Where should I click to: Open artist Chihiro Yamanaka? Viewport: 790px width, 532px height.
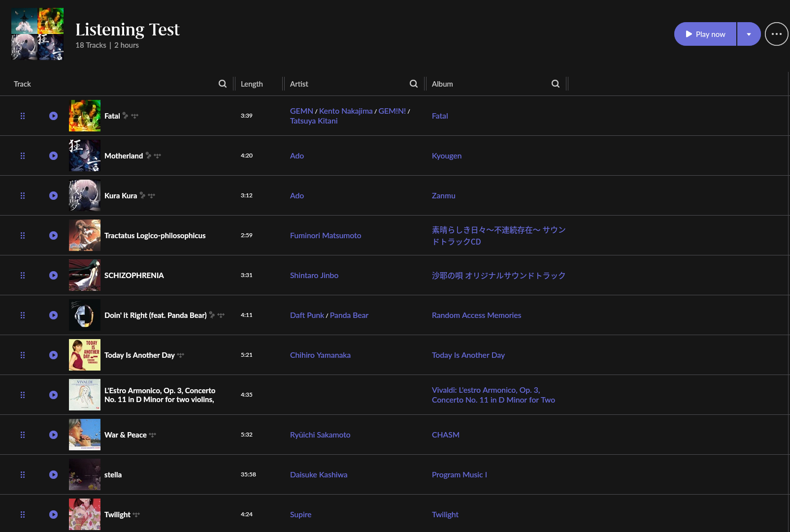320,355
